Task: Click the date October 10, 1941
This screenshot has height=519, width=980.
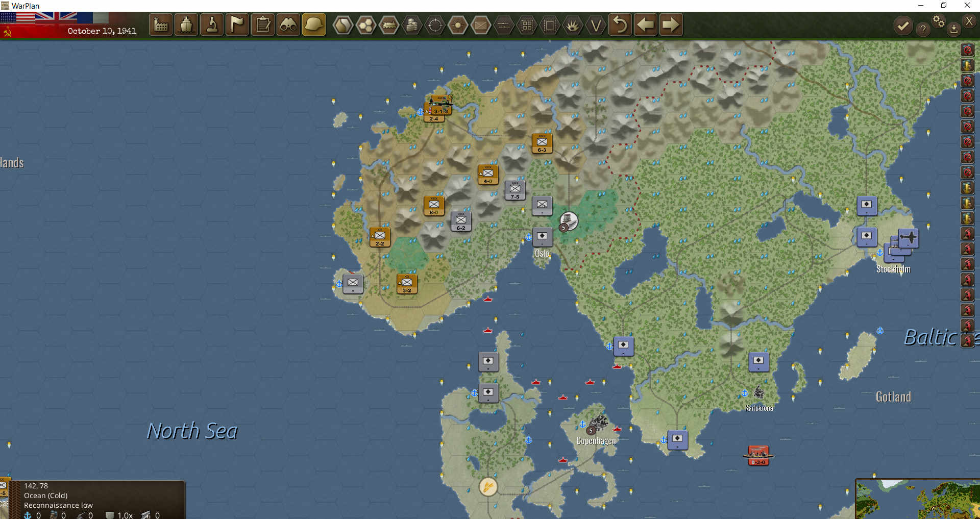Action: 102,31
